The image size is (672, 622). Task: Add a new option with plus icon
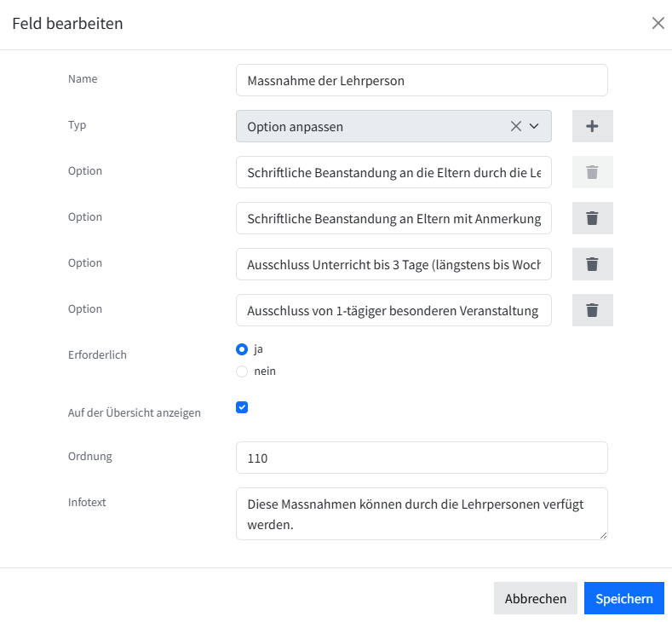click(x=592, y=126)
